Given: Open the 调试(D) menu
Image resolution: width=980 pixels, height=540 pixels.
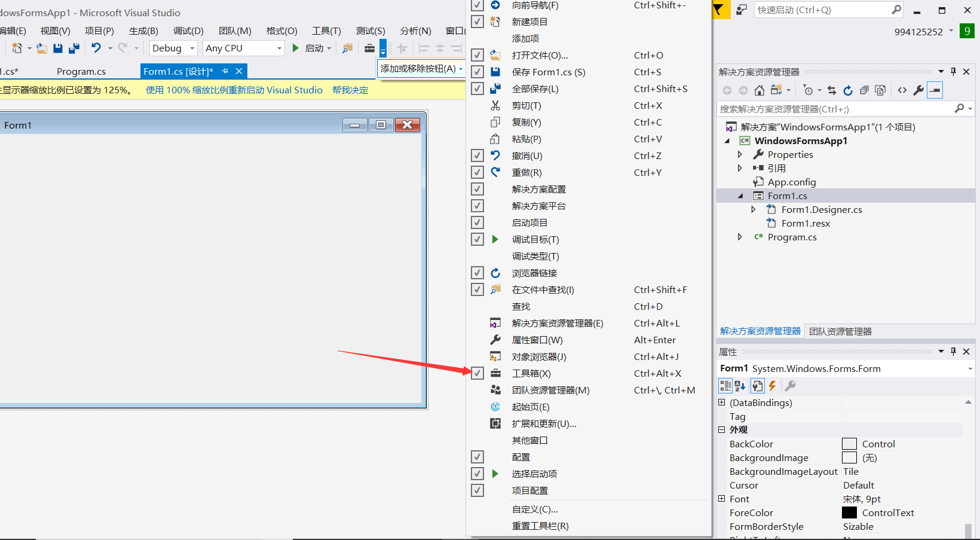Looking at the screenshot, I should click(188, 31).
